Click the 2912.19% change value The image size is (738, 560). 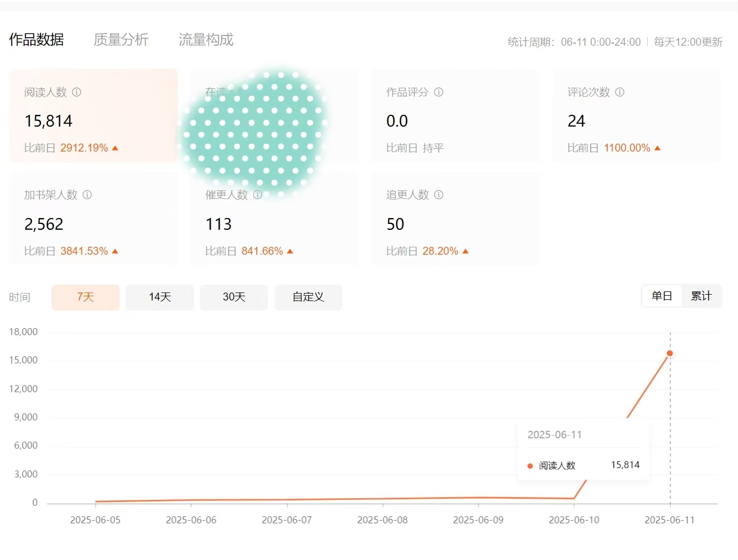pos(84,148)
